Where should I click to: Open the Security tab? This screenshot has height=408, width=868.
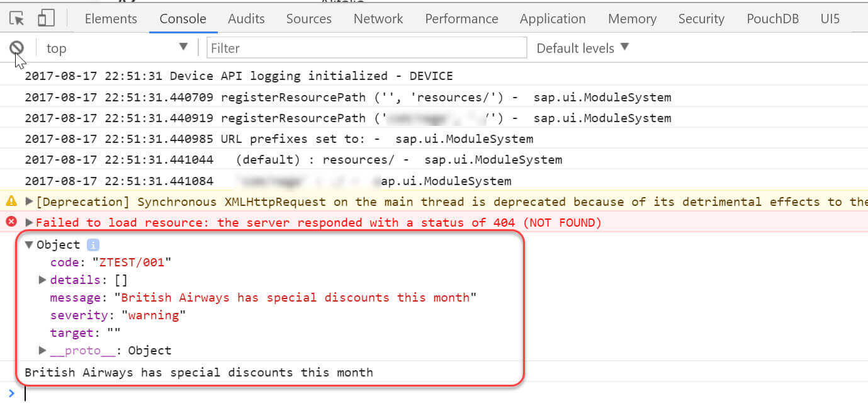point(701,19)
